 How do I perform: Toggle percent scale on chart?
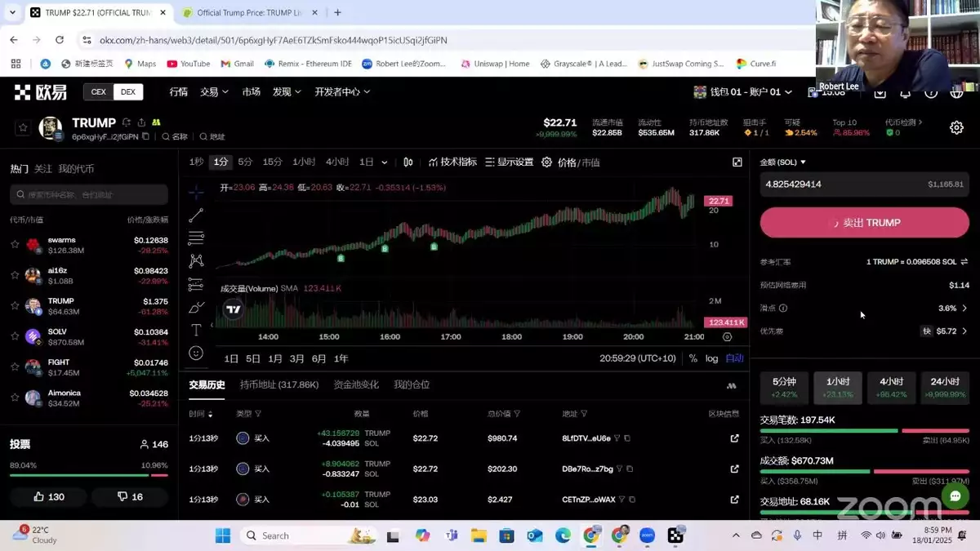click(x=693, y=358)
